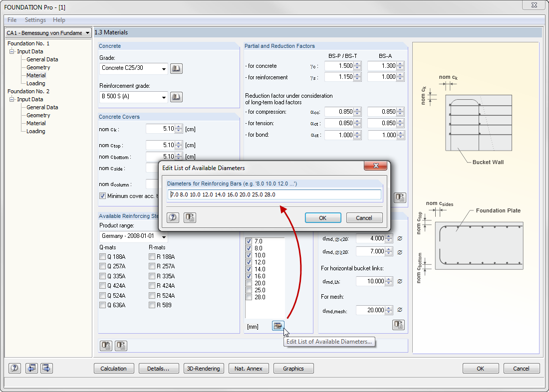Viewport: 549px width, 392px height.
Task: Click the Graphics button
Action: (x=293, y=368)
